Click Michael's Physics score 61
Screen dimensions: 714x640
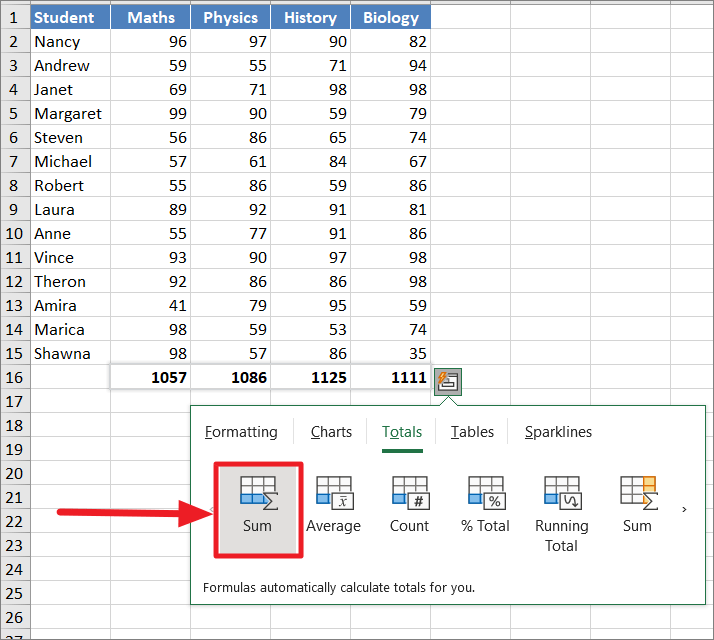pos(230,161)
